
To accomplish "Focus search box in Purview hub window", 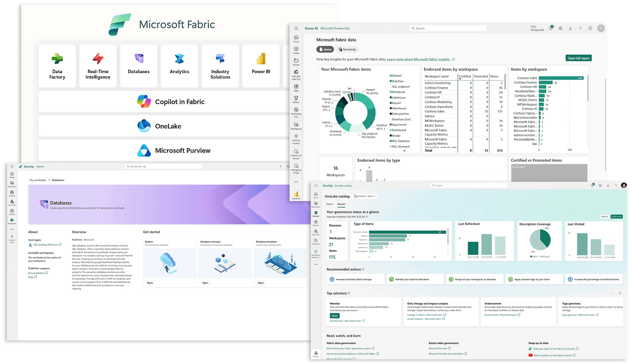I will click(448, 28).
